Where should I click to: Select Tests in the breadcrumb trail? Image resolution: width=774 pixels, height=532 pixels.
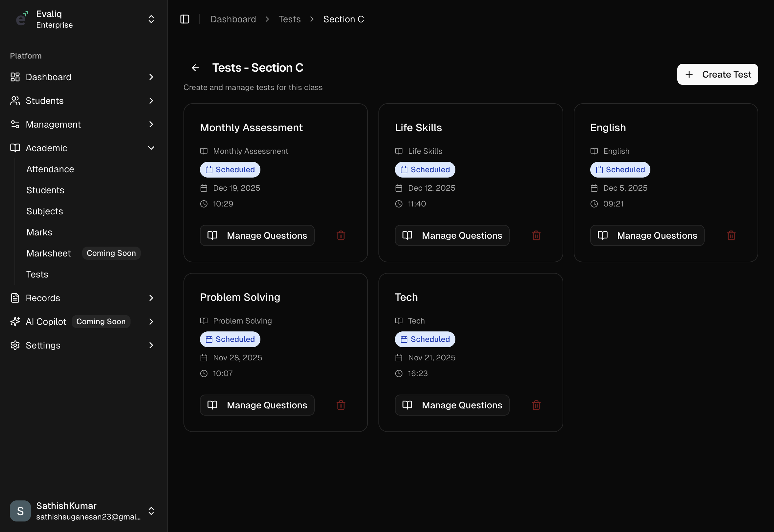click(289, 19)
